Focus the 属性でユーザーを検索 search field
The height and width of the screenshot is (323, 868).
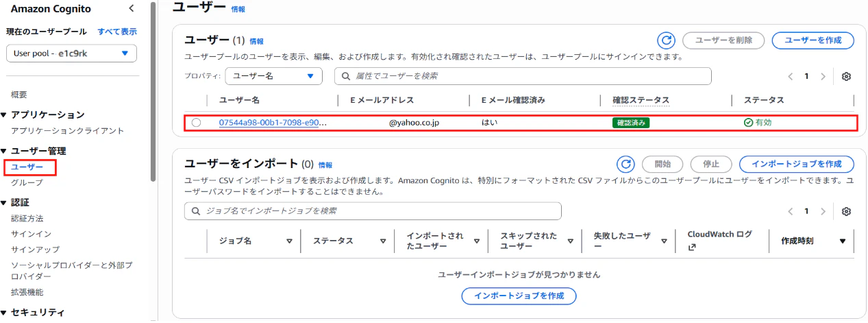(x=523, y=76)
